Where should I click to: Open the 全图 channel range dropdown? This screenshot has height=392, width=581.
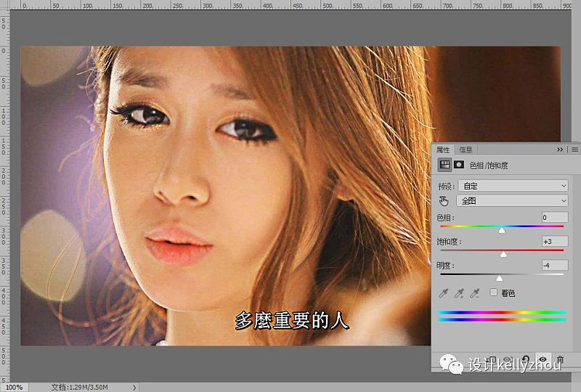tap(512, 200)
